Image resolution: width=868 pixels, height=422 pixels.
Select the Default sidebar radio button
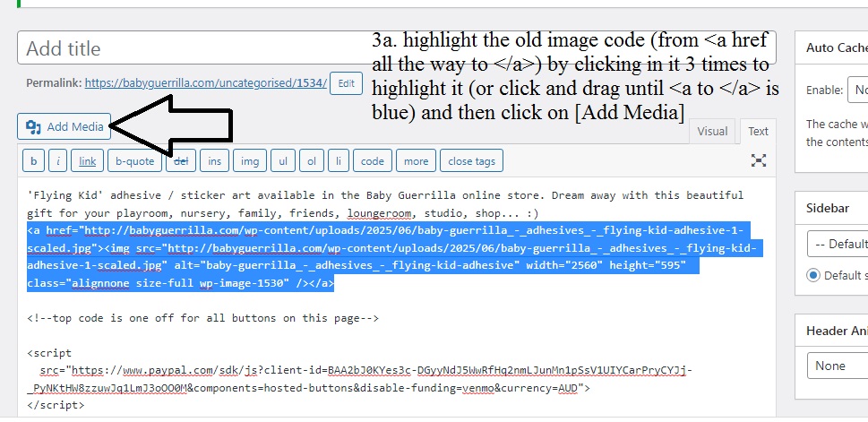click(813, 275)
